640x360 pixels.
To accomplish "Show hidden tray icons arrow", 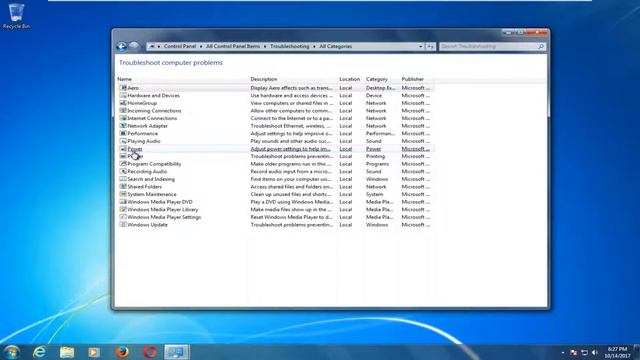I will pyautogui.click(x=563, y=352).
